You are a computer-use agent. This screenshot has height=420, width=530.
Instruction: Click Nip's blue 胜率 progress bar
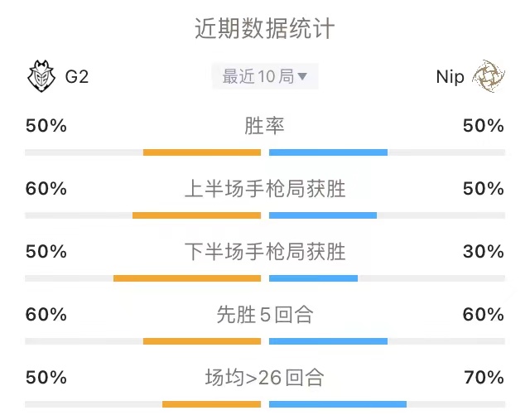click(x=328, y=152)
